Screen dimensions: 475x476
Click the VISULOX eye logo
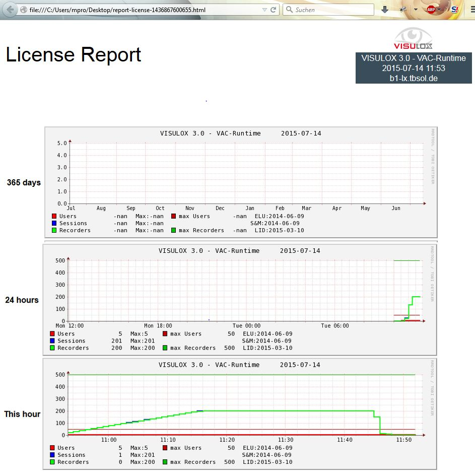[x=413, y=39]
